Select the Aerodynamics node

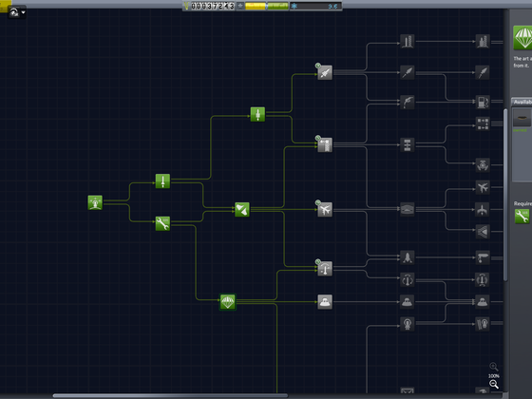tap(408, 209)
